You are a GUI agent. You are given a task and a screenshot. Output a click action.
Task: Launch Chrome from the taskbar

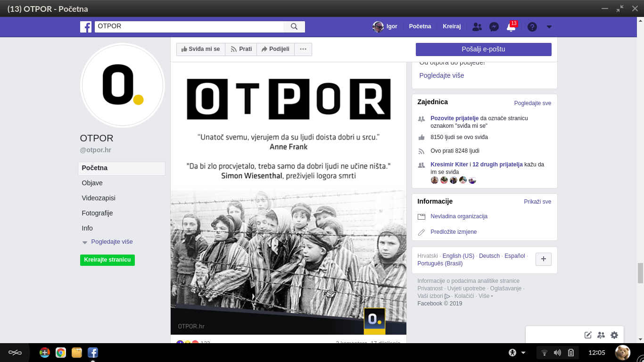pyautogui.click(x=60, y=352)
